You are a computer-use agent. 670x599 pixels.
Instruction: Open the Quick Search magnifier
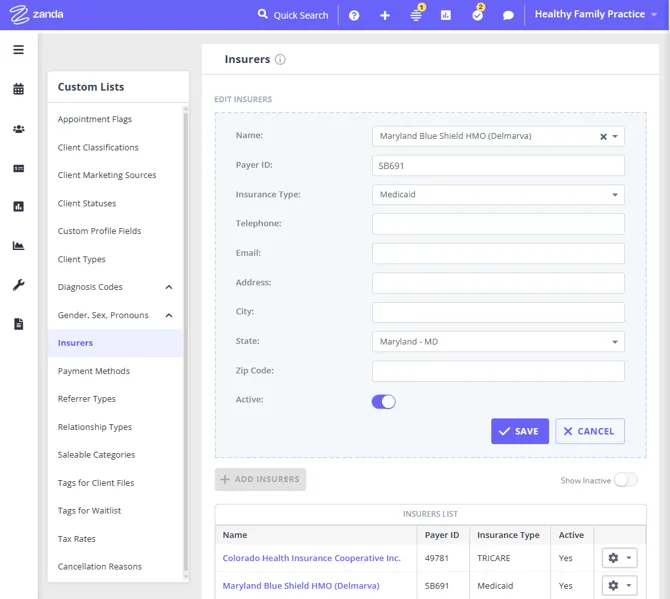click(262, 14)
